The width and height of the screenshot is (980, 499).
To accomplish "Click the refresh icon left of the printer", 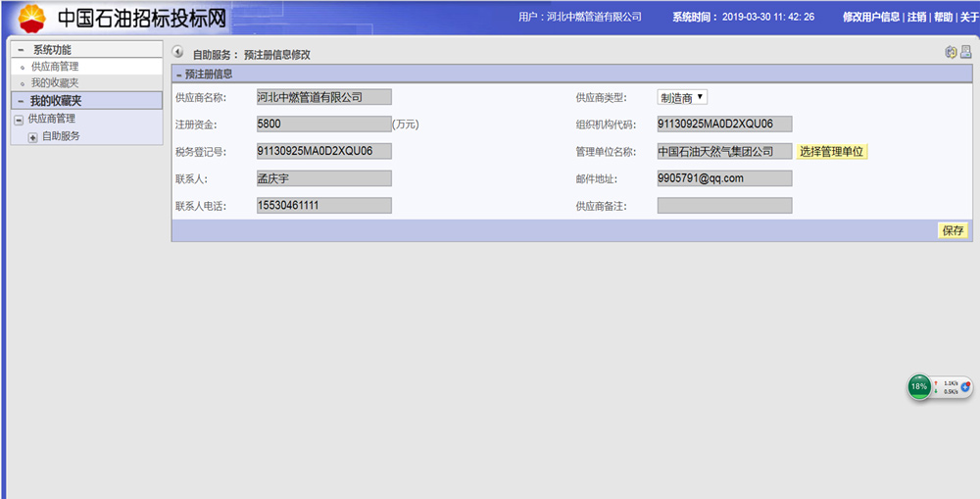I will [x=951, y=53].
